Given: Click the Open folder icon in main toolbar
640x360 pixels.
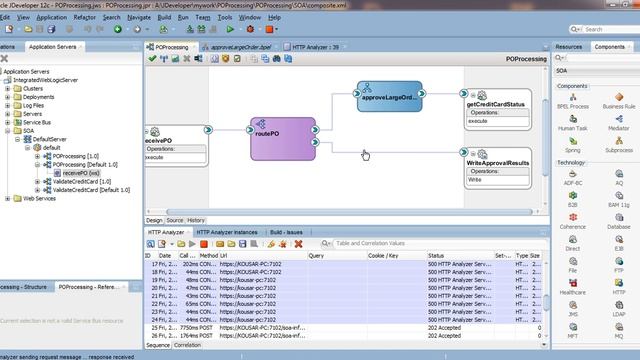Looking at the screenshot, I should pos(28,29).
